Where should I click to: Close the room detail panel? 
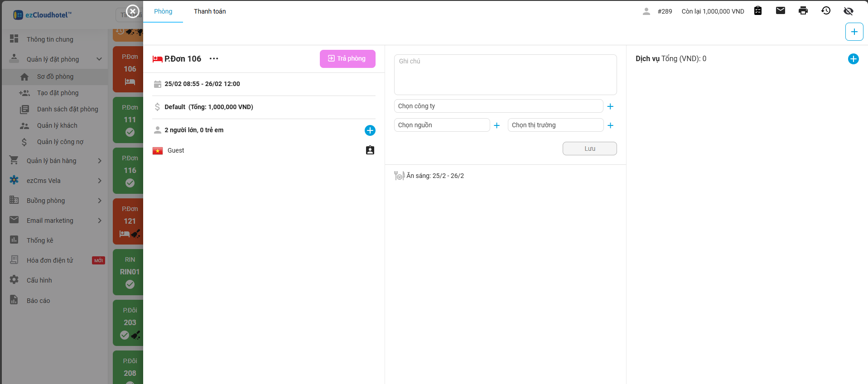pos(132,11)
